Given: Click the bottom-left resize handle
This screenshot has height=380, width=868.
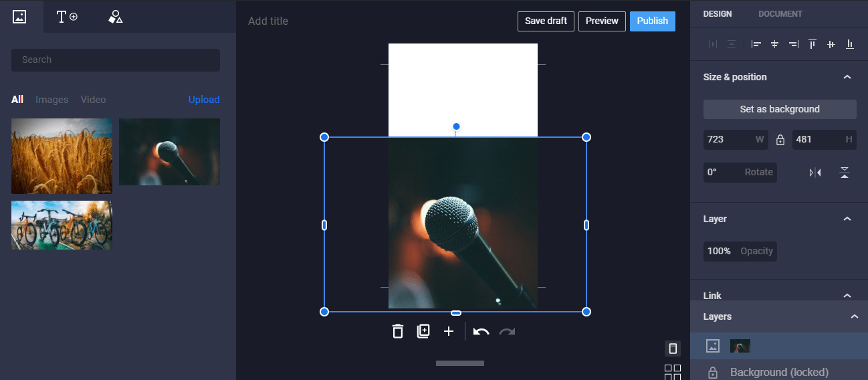Looking at the screenshot, I should tap(324, 312).
